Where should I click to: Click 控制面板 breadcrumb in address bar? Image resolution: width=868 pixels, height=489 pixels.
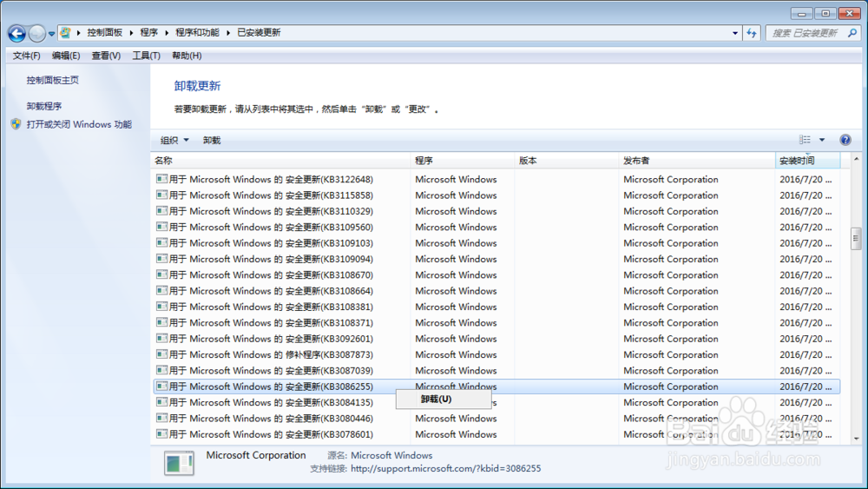coord(105,33)
